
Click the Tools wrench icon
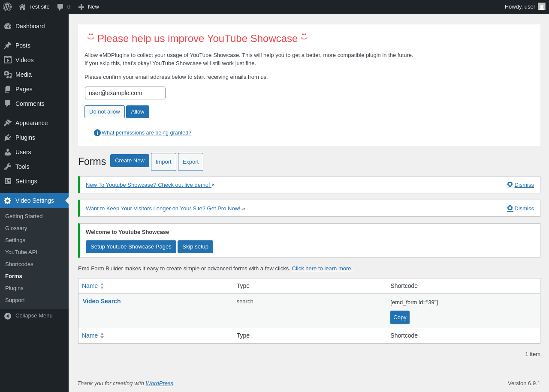point(8,167)
